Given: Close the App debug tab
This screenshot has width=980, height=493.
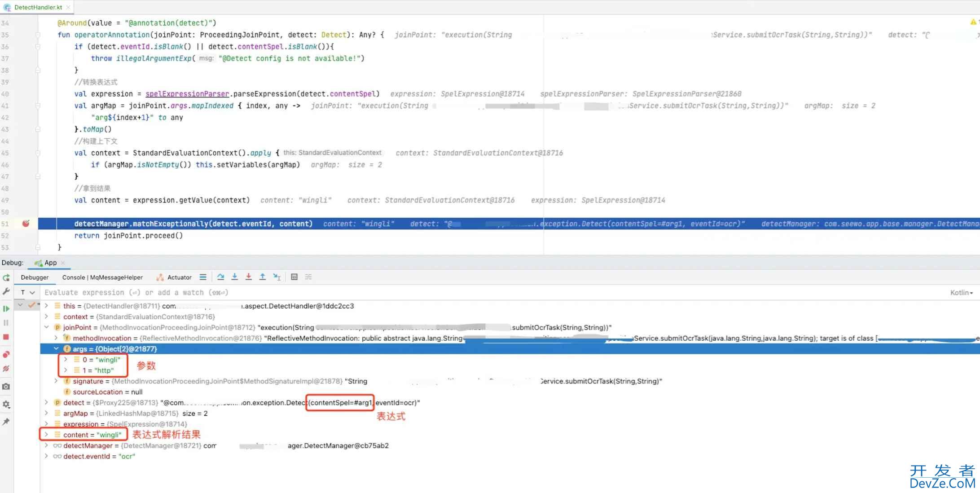Looking at the screenshot, I should click(x=63, y=263).
